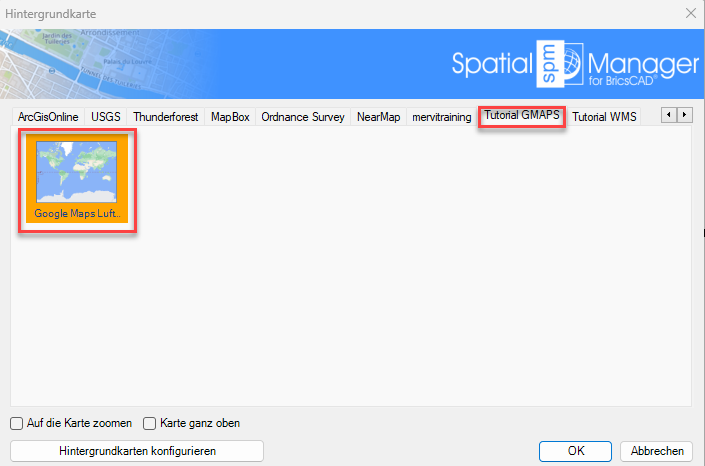Image resolution: width=705 pixels, height=466 pixels.
Task: Enable Auf die Karte zoomen checkbox
Action: 17,423
